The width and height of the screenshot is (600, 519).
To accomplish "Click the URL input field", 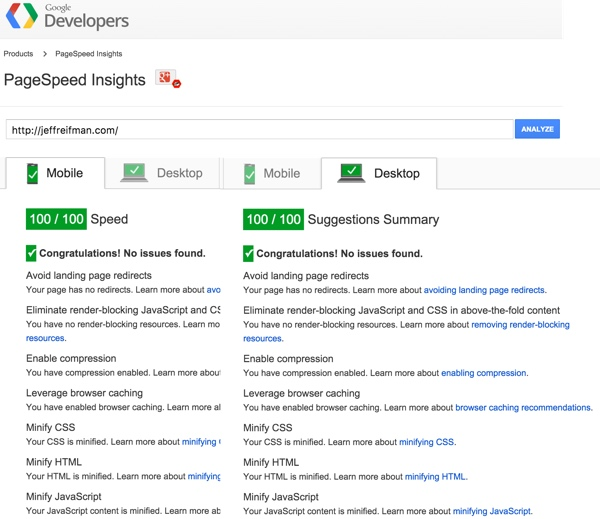I will click(x=259, y=129).
